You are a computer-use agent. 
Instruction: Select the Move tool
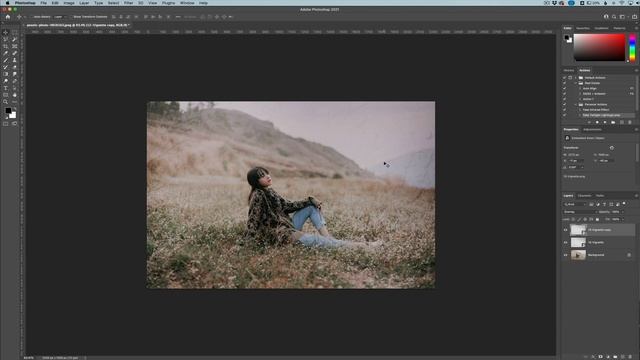[x=6, y=32]
